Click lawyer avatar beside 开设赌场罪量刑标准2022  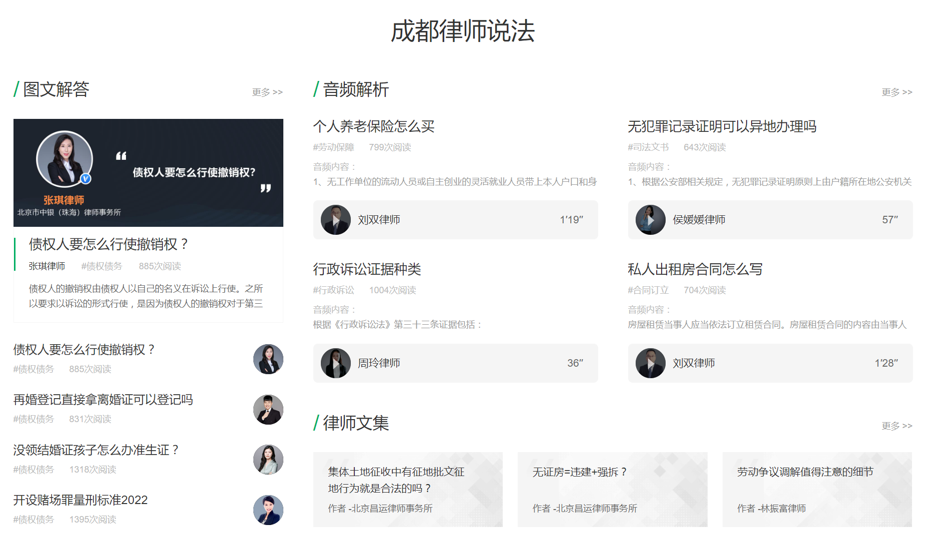(268, 510)
